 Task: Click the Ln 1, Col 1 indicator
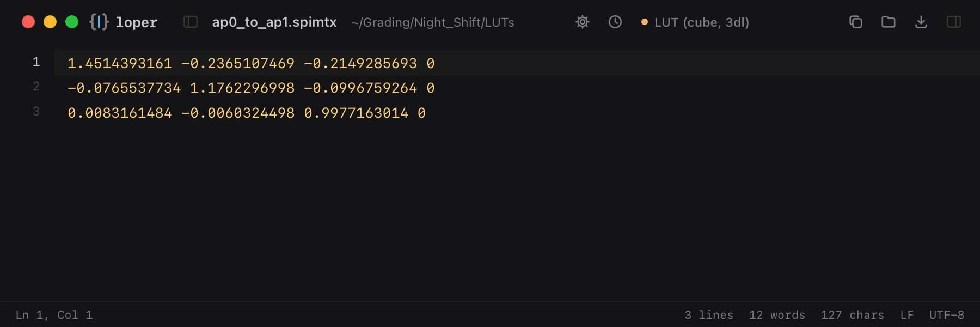pyautogui.click(x=54, y=315)
